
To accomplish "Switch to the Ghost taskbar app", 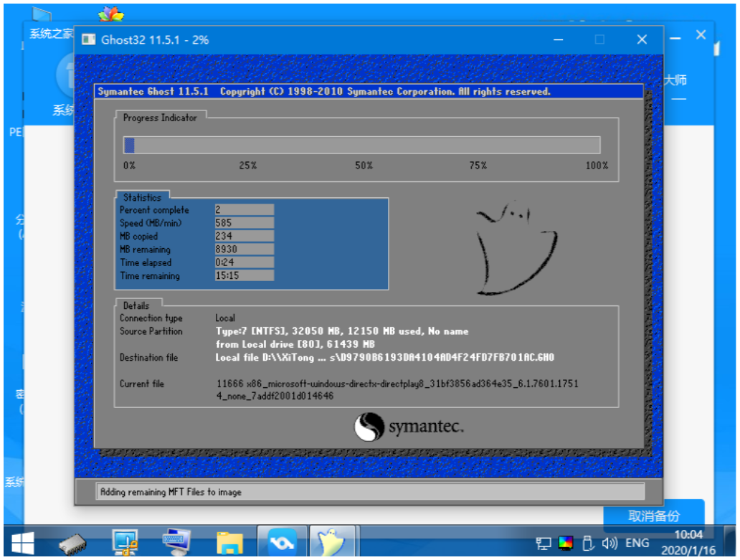I will [332, 541].
